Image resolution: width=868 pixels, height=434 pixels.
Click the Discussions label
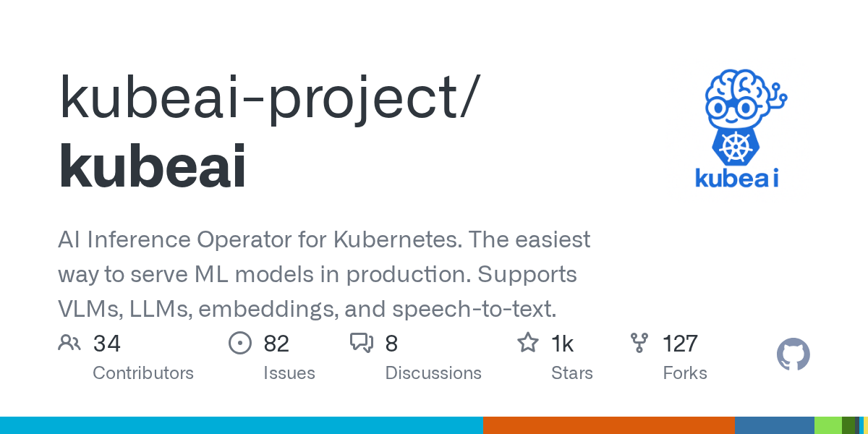click(x=433, y=373)
